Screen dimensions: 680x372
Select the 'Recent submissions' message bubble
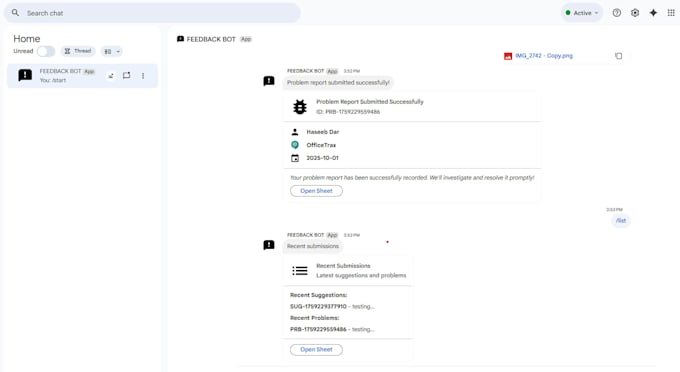click(313, 246)
